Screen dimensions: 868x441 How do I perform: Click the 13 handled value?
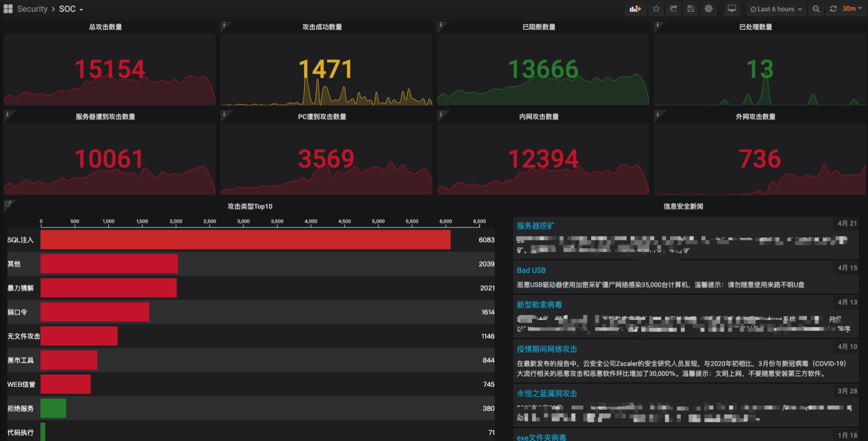(x=760, y=69)
